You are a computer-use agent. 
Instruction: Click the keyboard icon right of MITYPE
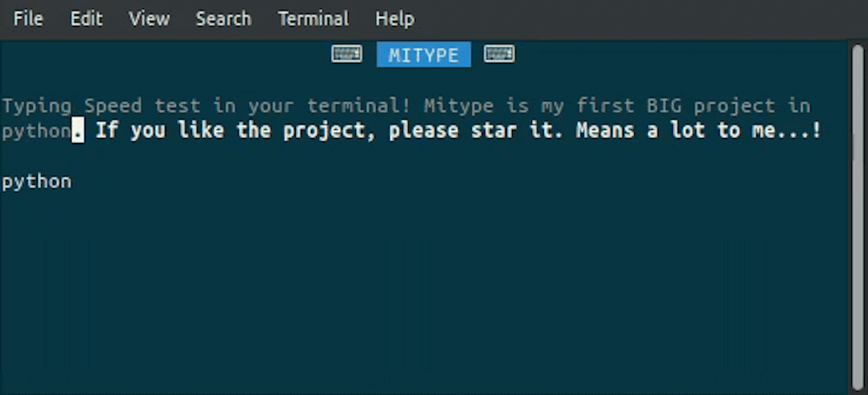(x=499, y=55)
